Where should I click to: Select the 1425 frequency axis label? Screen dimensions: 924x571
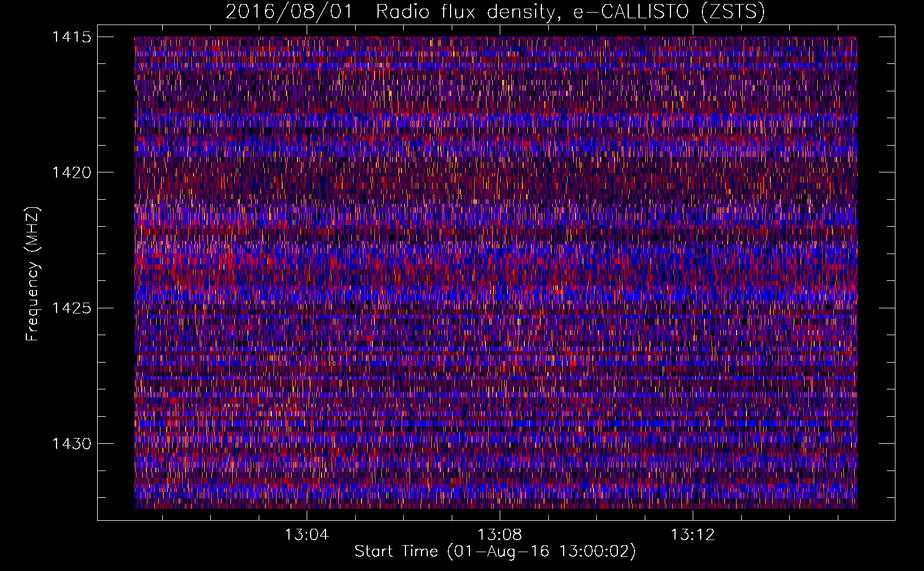[x=71, y=308]
